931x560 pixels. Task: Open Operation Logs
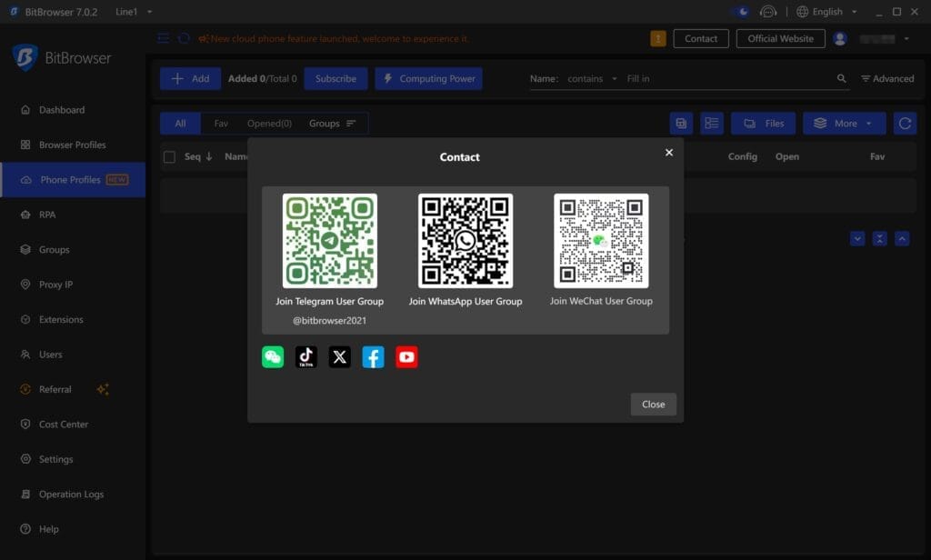(71, 494)
